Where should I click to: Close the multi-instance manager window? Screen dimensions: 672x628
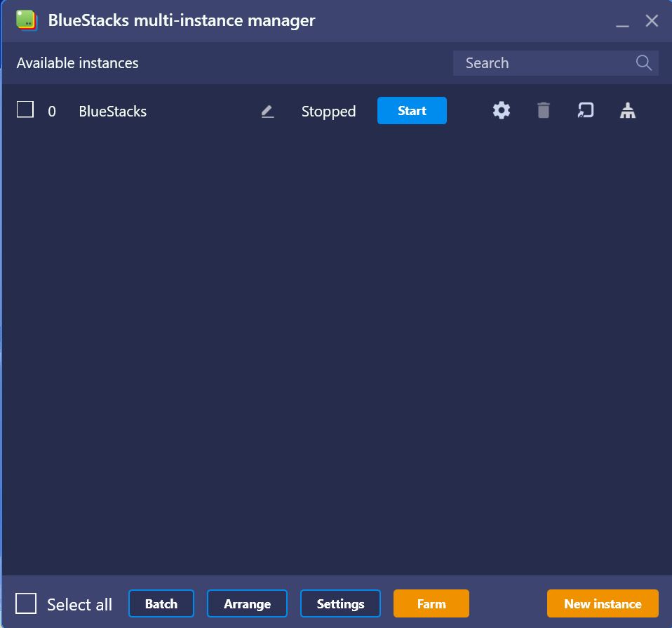(x=652, y=20)
